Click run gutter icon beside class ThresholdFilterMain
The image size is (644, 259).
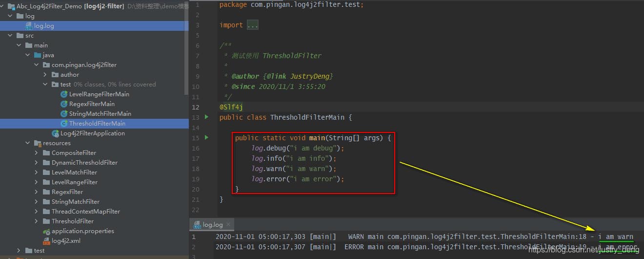pos(206,117)
